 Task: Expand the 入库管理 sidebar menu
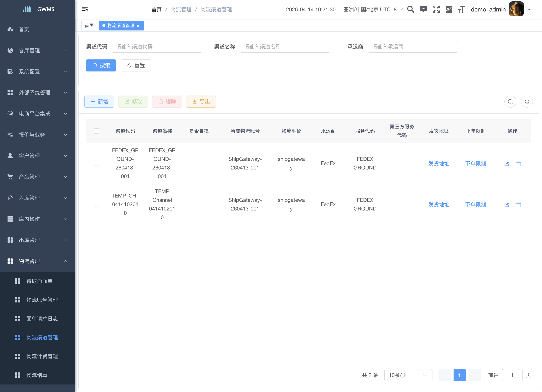(38, 198)
